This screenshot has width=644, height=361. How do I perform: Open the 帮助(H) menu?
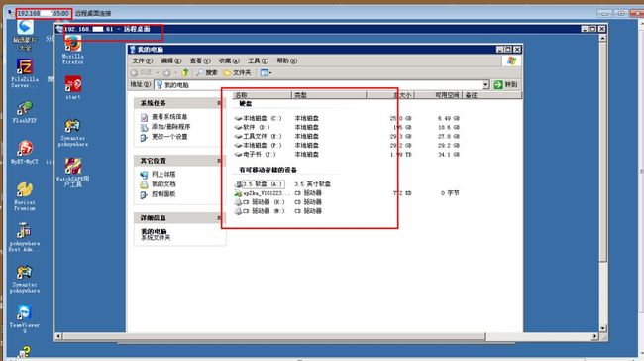(286, 60)
